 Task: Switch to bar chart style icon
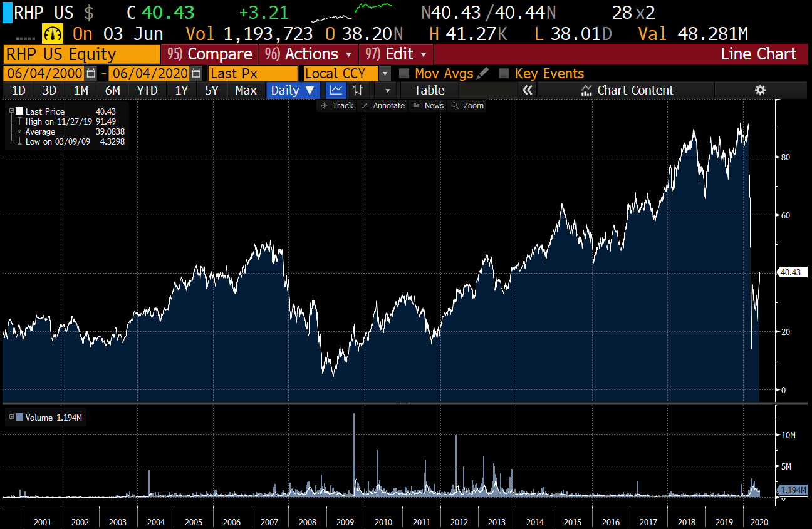(x=358, y=90)
